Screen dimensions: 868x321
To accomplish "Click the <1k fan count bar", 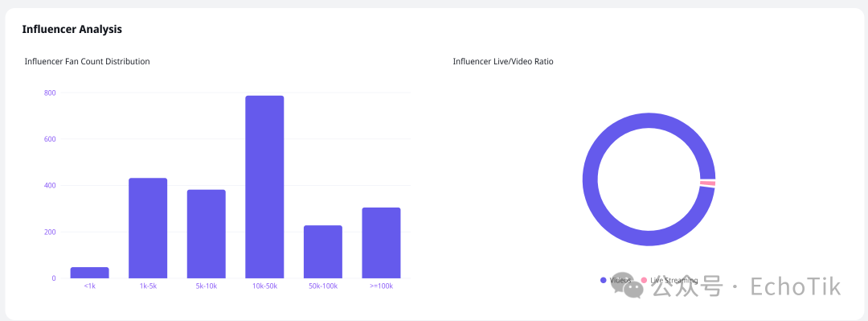I will coord(90,273).
